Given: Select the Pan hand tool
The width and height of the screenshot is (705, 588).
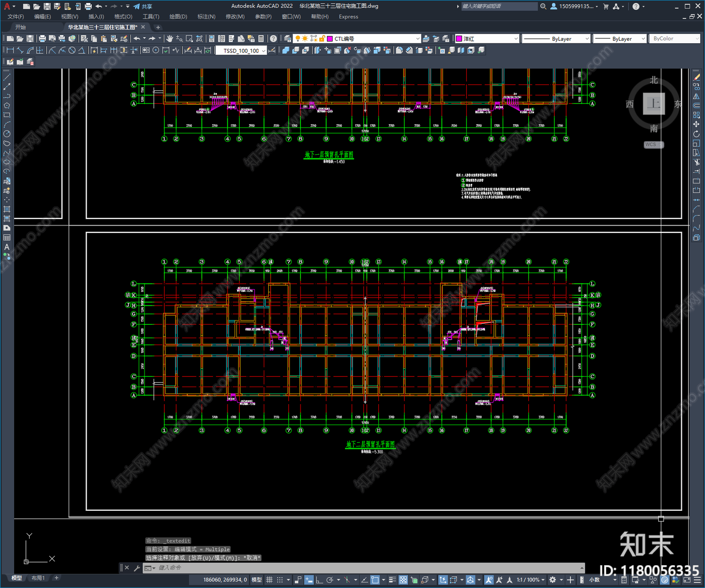Looking at the screenshot, I should (170, 39).
